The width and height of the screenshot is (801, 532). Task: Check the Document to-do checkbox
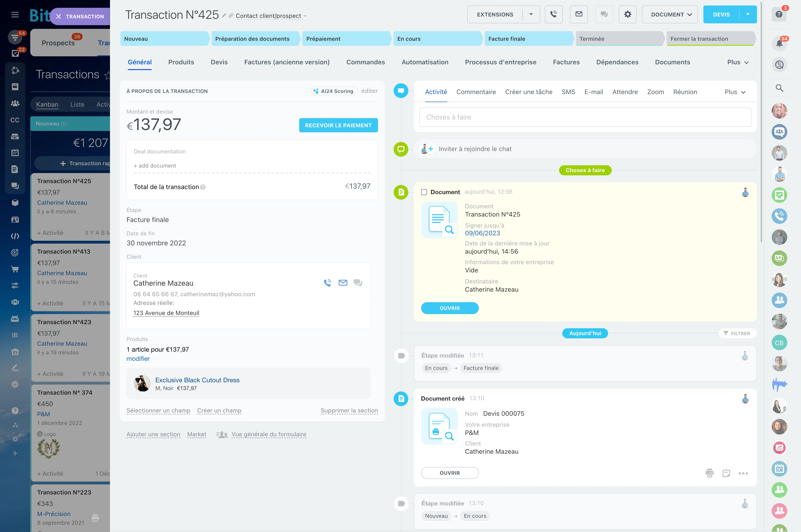[x=424, y=192]
